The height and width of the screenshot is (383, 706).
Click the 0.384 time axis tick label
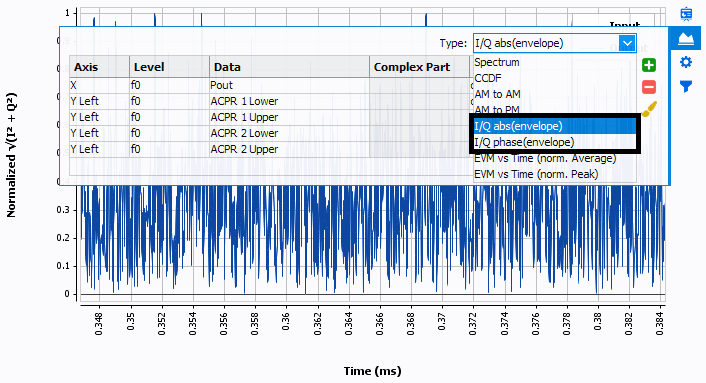point(660,324)
